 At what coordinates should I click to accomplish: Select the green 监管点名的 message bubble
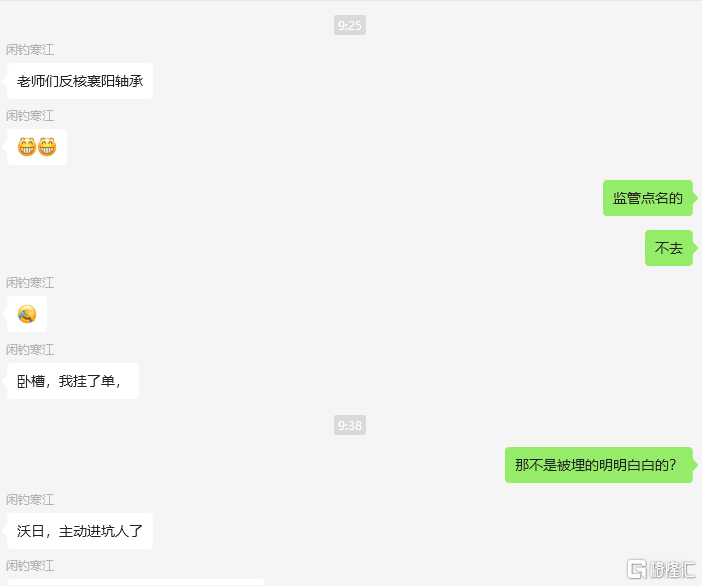(647, 198)
